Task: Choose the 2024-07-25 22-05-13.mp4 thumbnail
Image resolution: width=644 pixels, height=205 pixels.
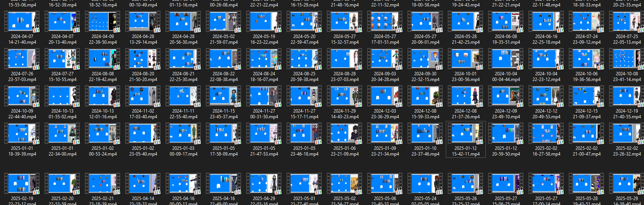Action: click(627, 21)
